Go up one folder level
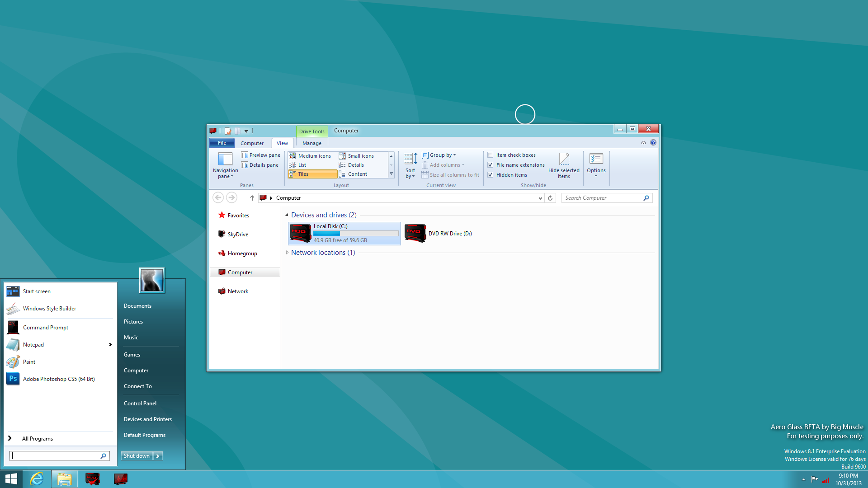Image resolution: width=868 pixels, height=488 pixels. coord(252,198)
